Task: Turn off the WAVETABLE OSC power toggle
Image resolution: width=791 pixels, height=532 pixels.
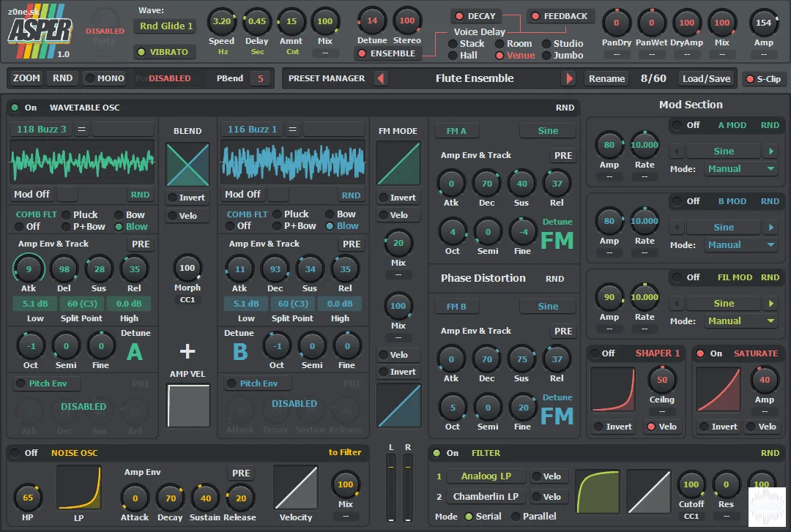Action: point(15,108)
